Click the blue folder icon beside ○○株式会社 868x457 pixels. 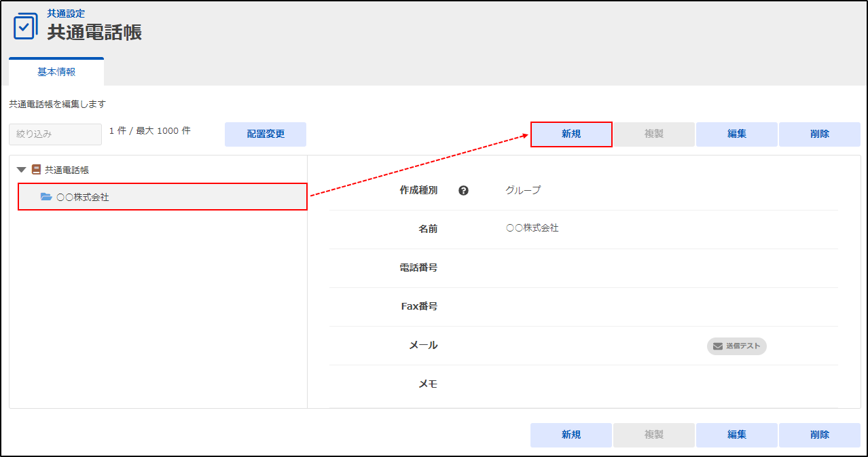point(46,197)
